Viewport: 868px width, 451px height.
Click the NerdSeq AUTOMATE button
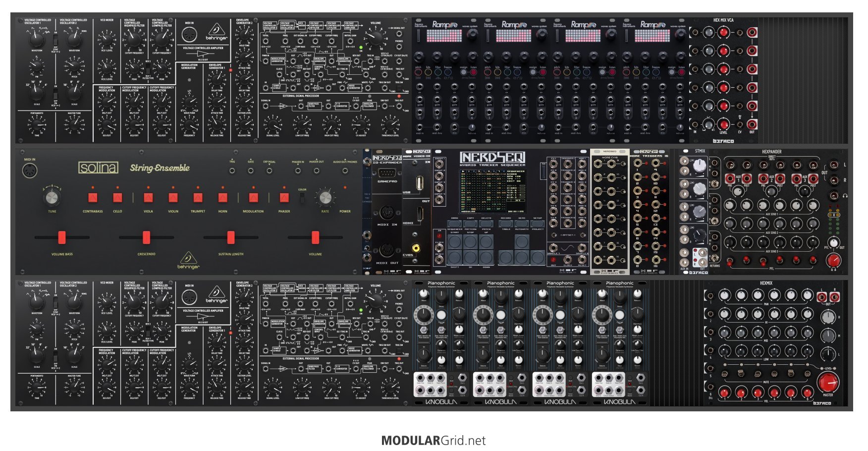point(522,224)
